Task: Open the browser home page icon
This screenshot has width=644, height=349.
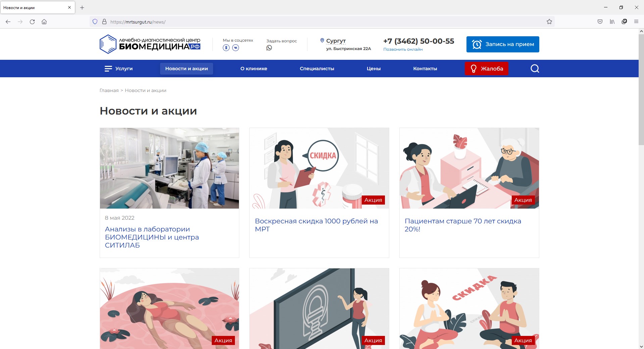Action: coord(44,22)
